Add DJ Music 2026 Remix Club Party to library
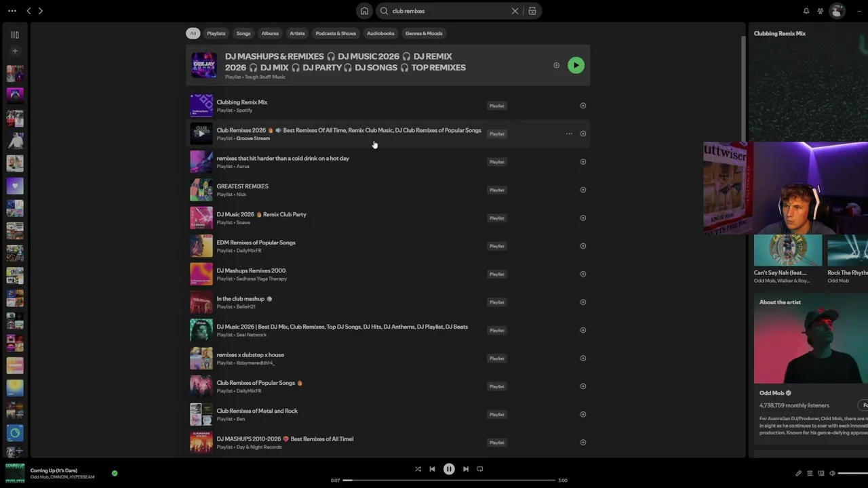 (x=583, y=218)
